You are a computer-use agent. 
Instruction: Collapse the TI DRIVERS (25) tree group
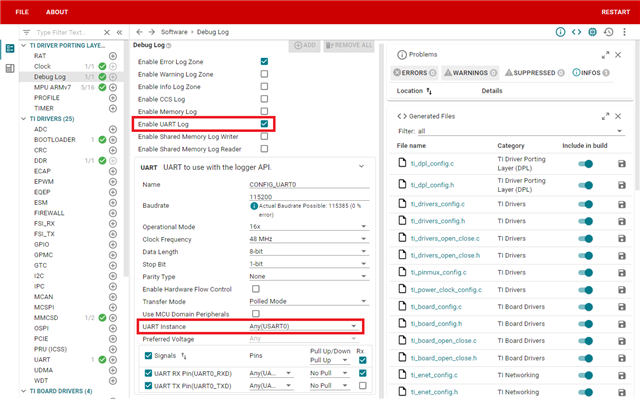tap(23, 119)
